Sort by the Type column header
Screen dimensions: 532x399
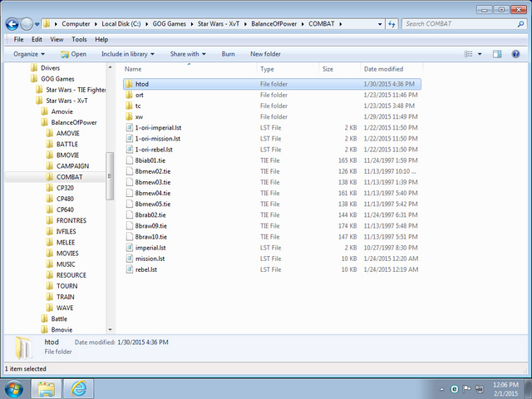tap(267, 69)
